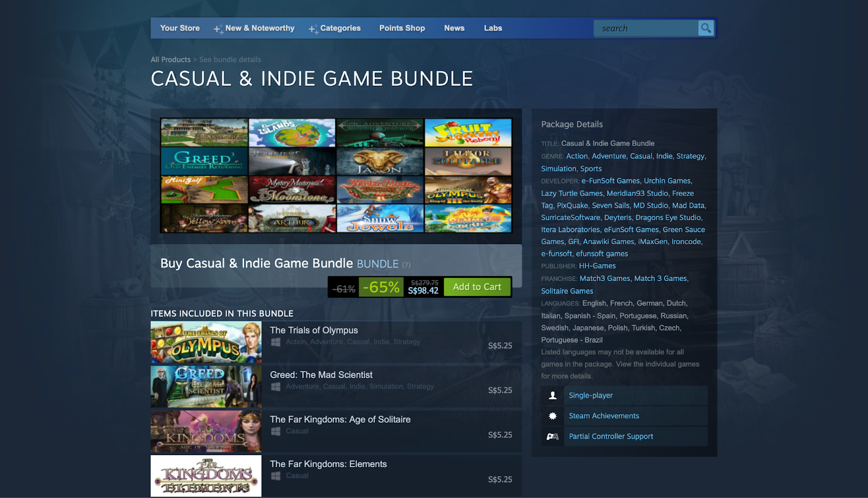Click the Adventure genre link in Package Details
The width and height of the screenshot is (868, 498).
[x=609, y=156]
